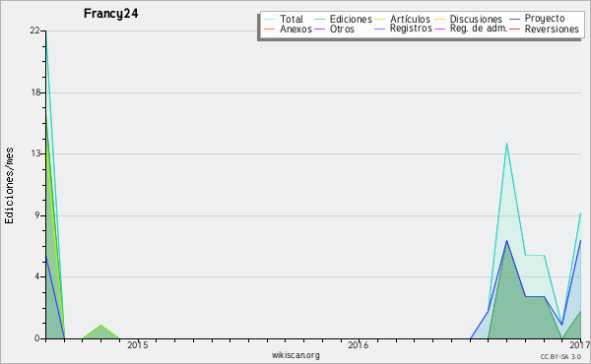Viewport: 591px width, 364px height.
Task: Click the small green Artículos peak before 2015
Action: 101,332
